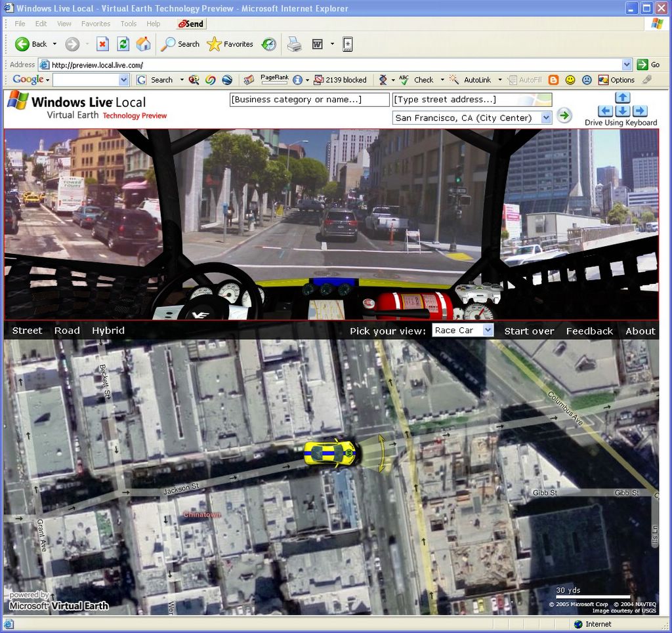
Task: Open the Back history dropdown arrow
Action: tap(54, 44)
